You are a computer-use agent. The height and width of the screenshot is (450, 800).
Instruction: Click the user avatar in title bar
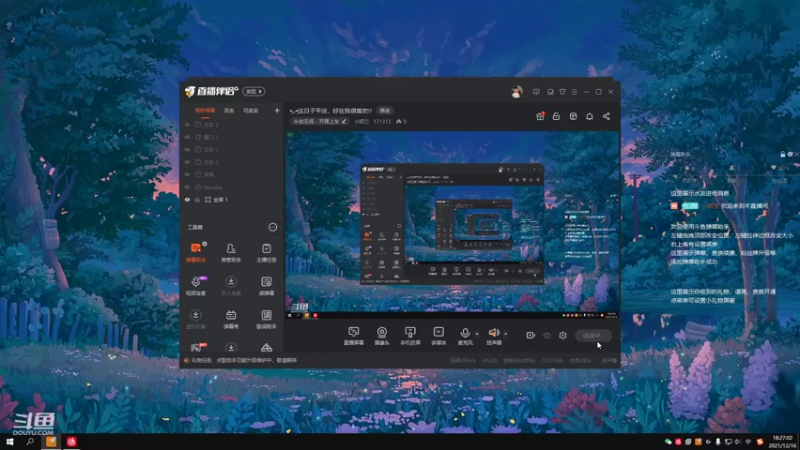tap(517, 92)
